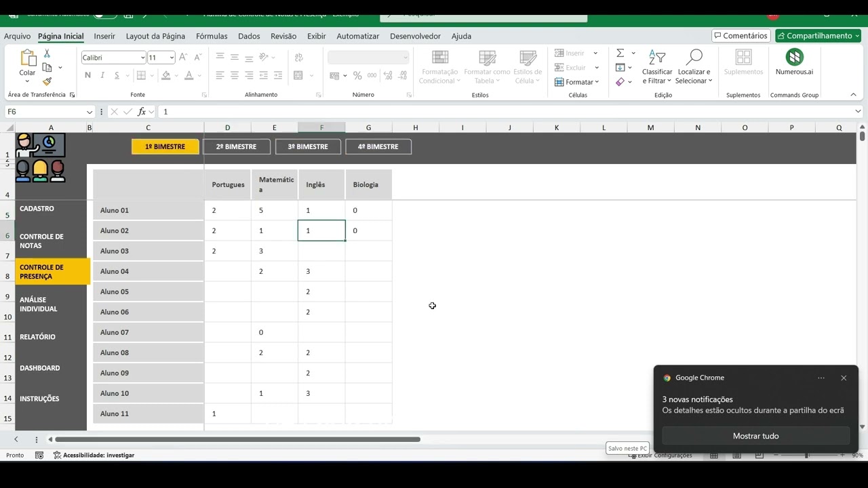Copy selection using the copy icon
Image resolution: width=868 pixels, height=488 pixels.
click(47, 67)
